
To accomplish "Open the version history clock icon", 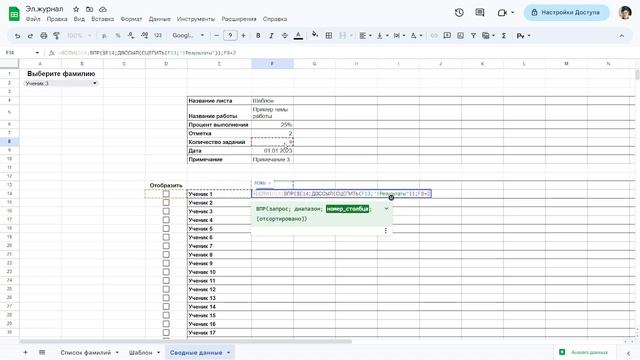I will click(459, 13).
